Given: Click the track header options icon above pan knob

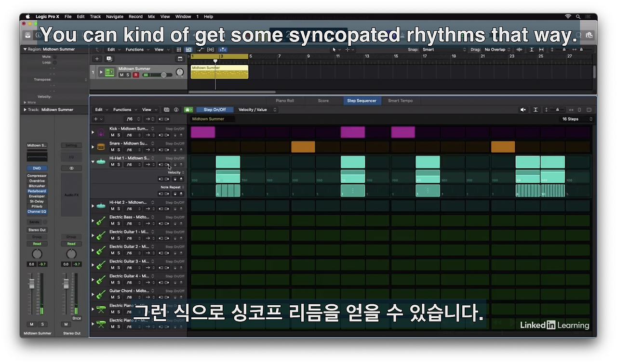Looking at the screenshot, I should pyautogui.click(x=180, y=59).
